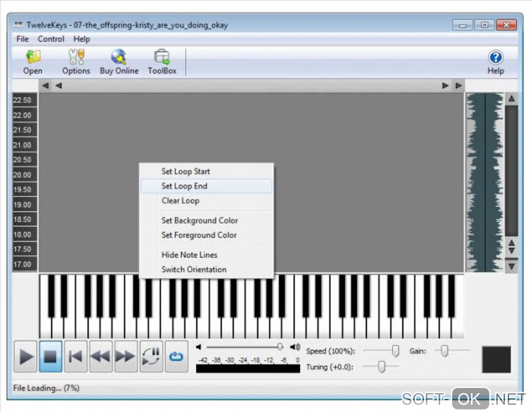Click the inner right arrow above the note area
This screenshot has width=532, height=412.
[445, 86]
